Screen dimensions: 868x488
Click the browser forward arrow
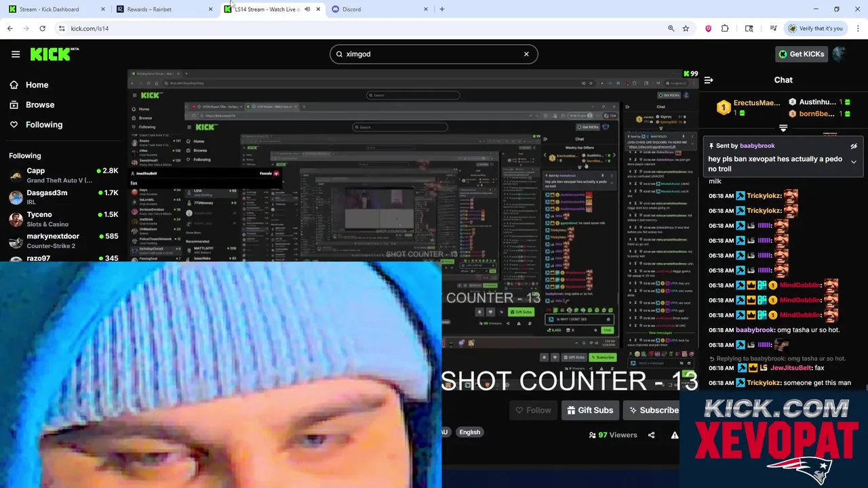coord(26,28)
